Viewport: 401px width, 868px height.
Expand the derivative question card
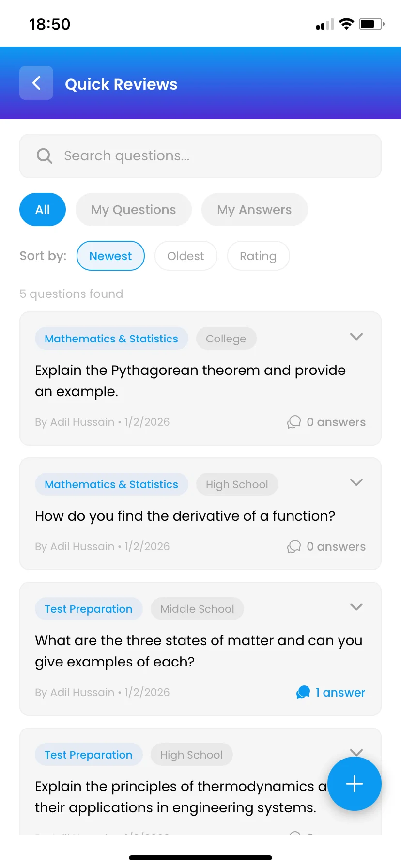tap(356, 482)
